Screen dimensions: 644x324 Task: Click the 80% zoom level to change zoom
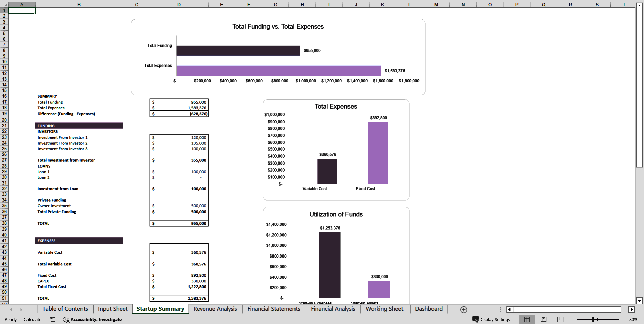coord(633,319)
